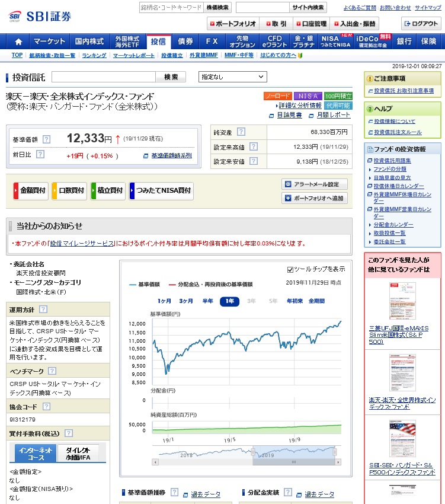Image resolution: width=445 pixels, height=504 pixels.
Task: Focus the 銘柄名・コード・キーワード search field
Action: coord(171,7)
